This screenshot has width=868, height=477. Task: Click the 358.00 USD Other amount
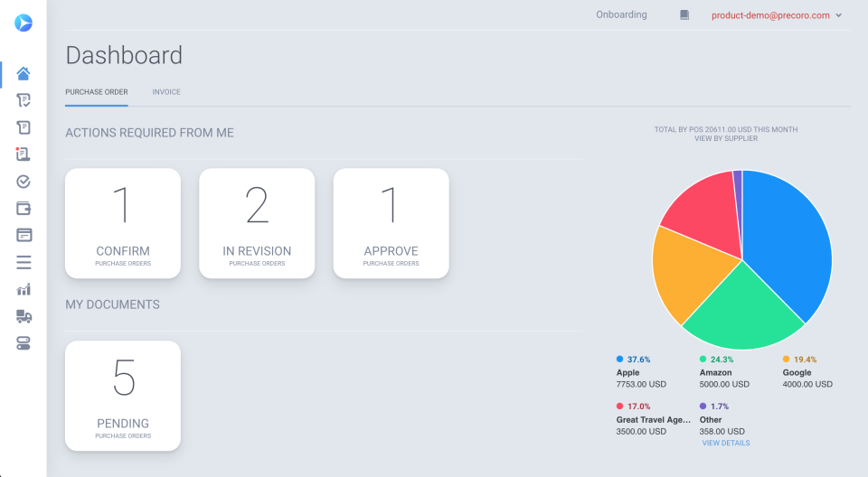click(x=722, y=431)
